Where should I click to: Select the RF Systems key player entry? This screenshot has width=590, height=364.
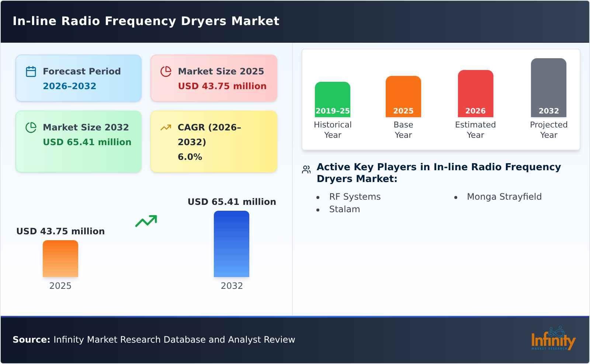click(355, 196)
